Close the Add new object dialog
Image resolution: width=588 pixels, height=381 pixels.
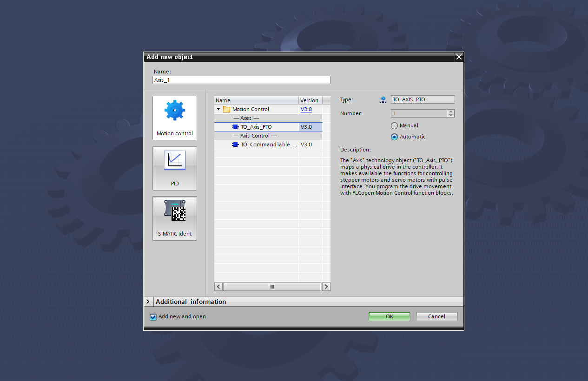pos(459,57)
